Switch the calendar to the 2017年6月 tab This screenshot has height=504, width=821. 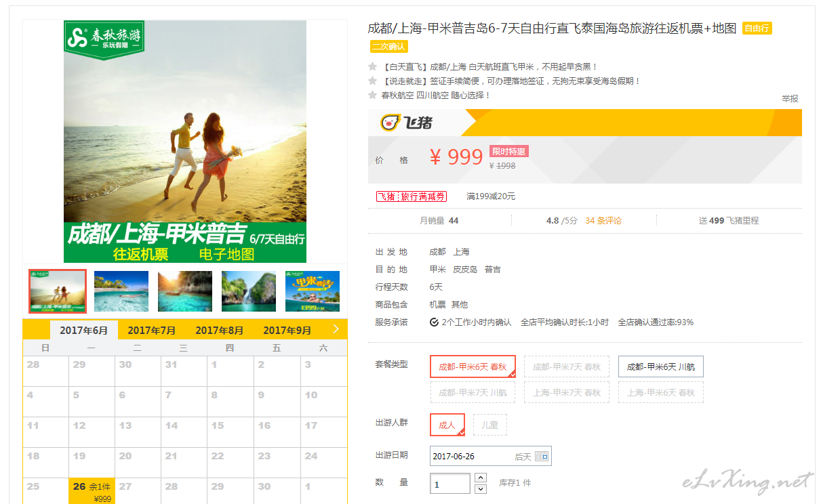point(83,330)
